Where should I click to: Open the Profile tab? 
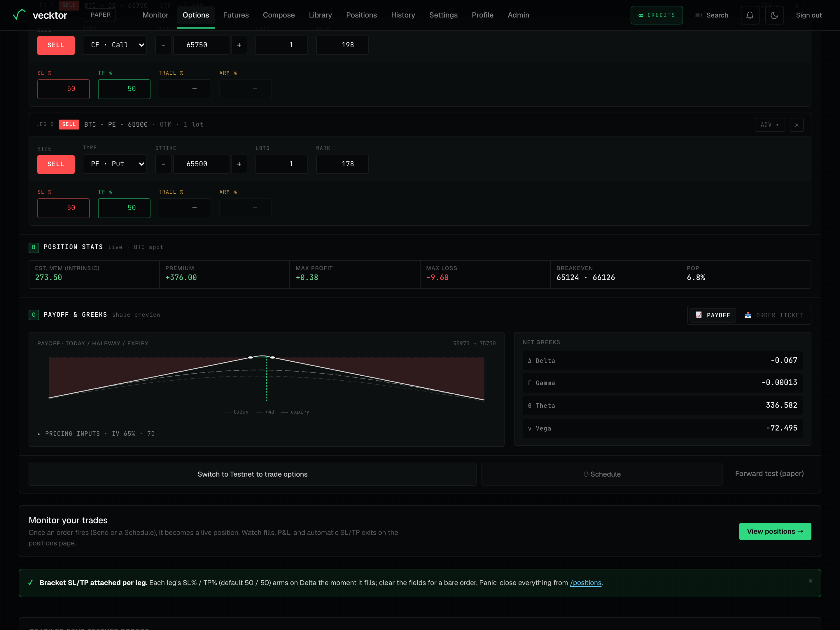tap(482, 15)
